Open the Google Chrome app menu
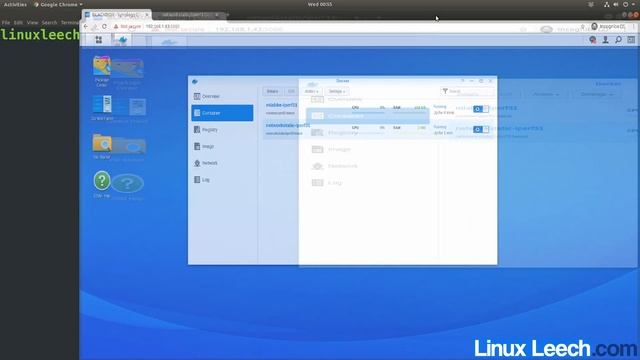This screenshot has width=640, height=360. (x=58, y=4)
